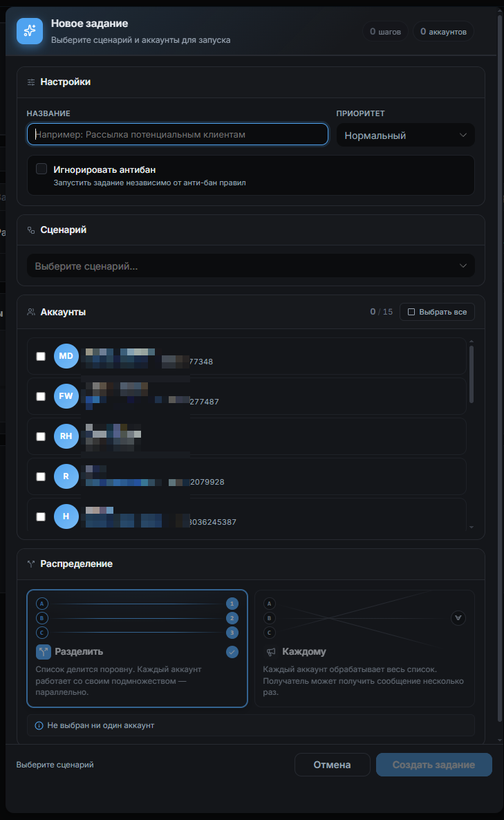Tick the checkbox for FW account

point(41,396)
